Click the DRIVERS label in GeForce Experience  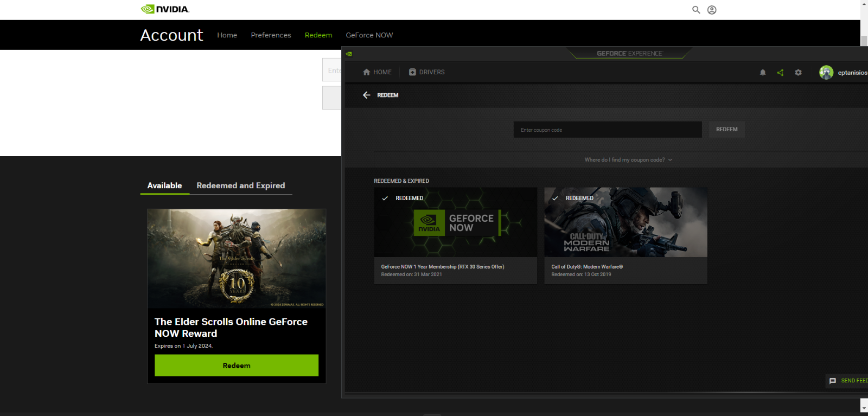(x=432, y=72)
